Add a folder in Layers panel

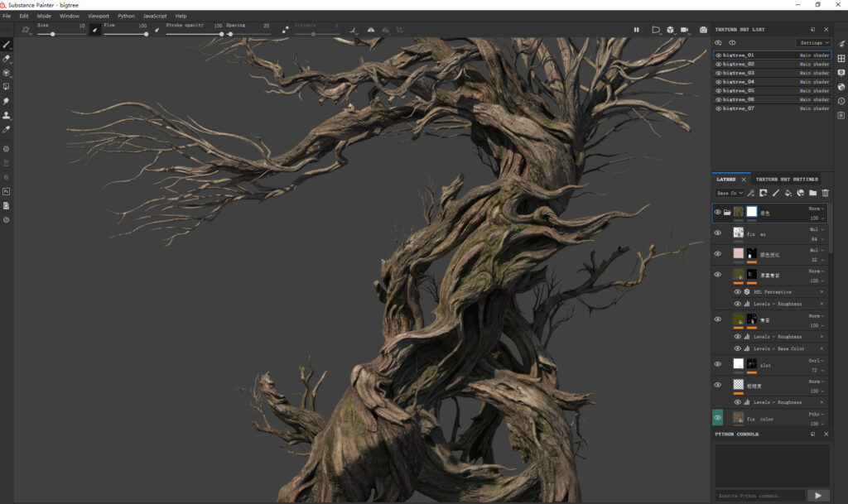(x=812, y=193)
